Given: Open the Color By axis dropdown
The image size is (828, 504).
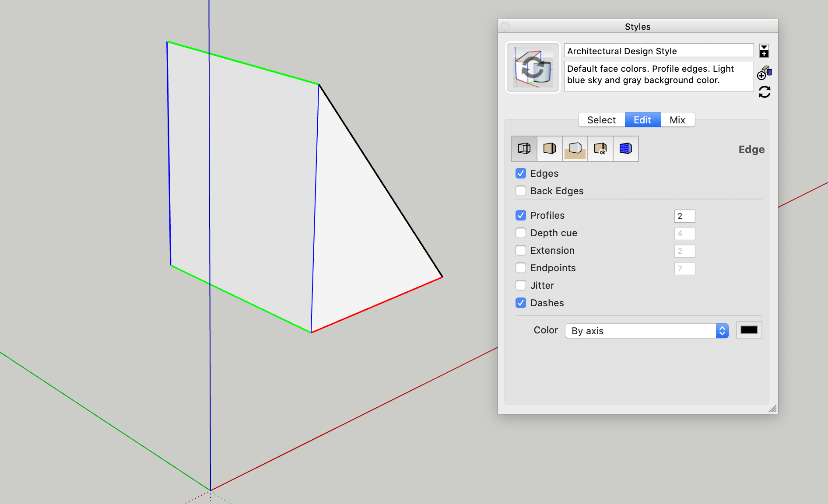Looking at the screenshot, I should [x=647, y=331].
